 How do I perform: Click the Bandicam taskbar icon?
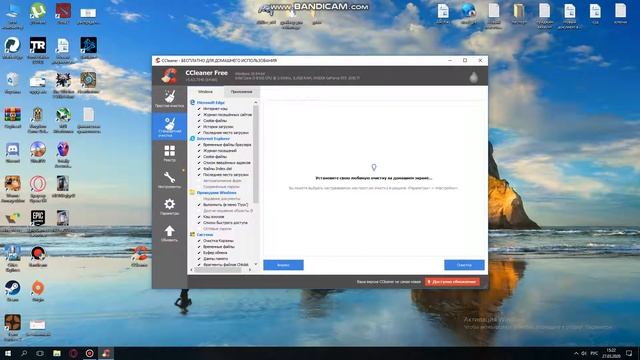coord(89,353)
